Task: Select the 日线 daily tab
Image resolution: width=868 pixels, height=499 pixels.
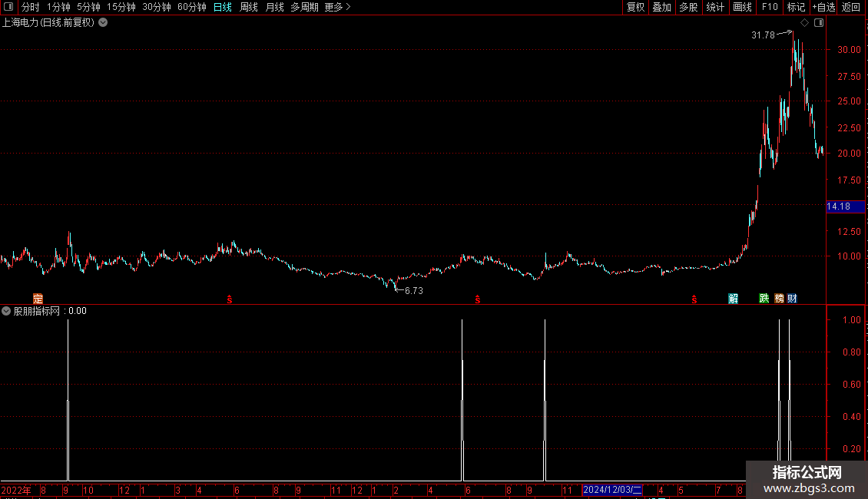Action: point(223,7)
